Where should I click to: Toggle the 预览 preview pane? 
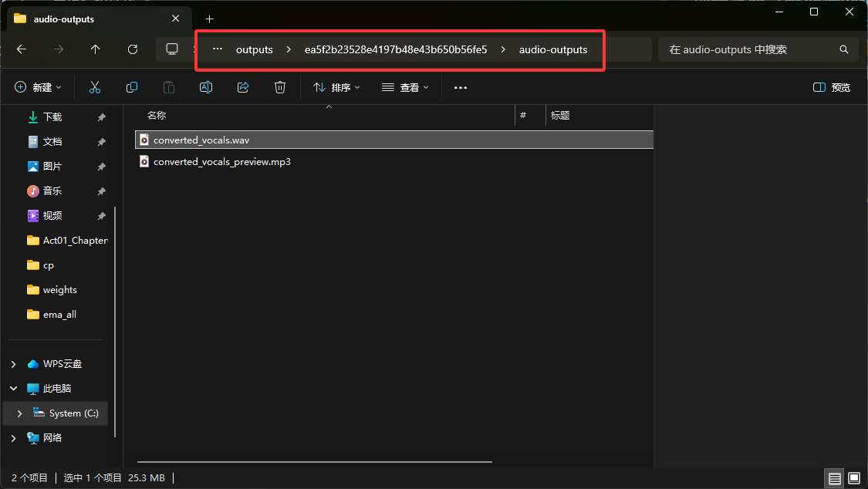(x=832, y=88)
